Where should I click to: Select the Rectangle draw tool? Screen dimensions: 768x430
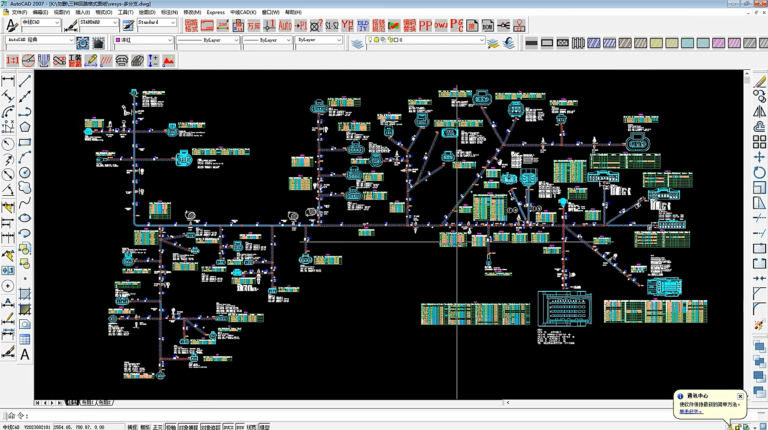pyautogui.click(x=25, y=142)
